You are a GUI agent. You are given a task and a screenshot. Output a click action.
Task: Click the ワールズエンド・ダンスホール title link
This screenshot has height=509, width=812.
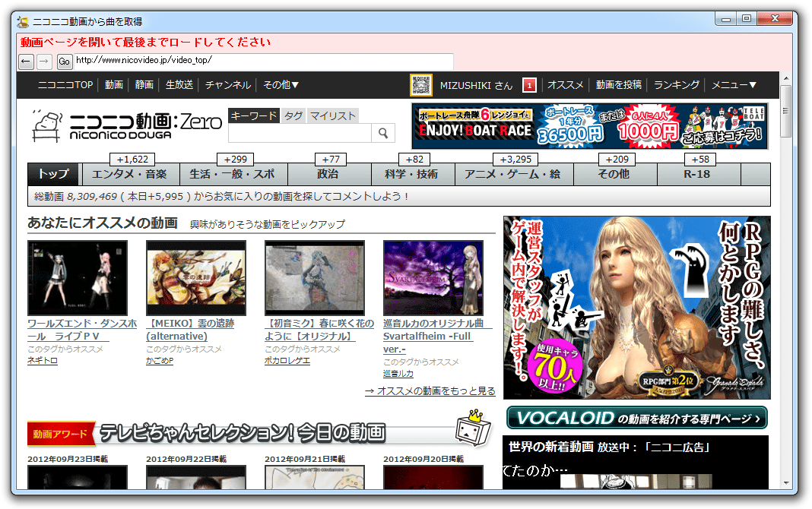(82, 330)
